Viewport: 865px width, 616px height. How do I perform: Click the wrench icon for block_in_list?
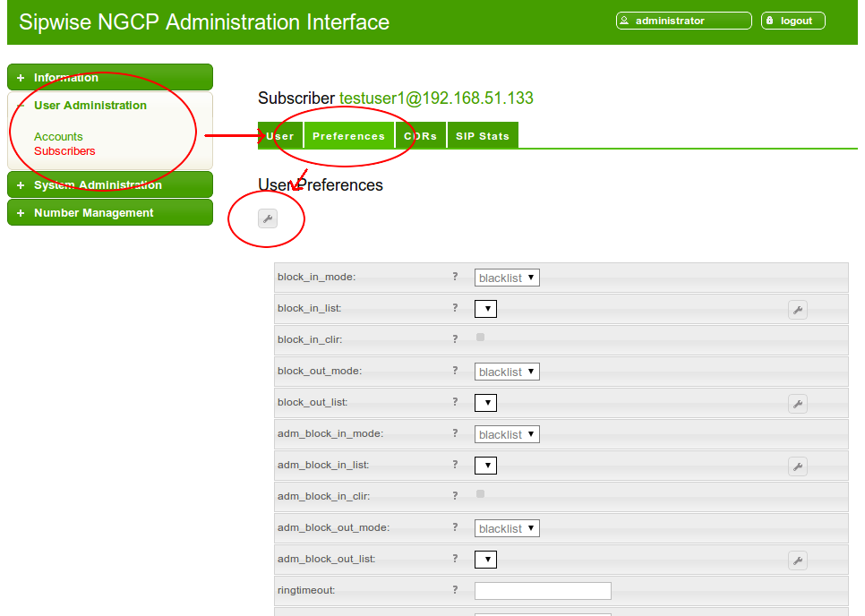798,310
